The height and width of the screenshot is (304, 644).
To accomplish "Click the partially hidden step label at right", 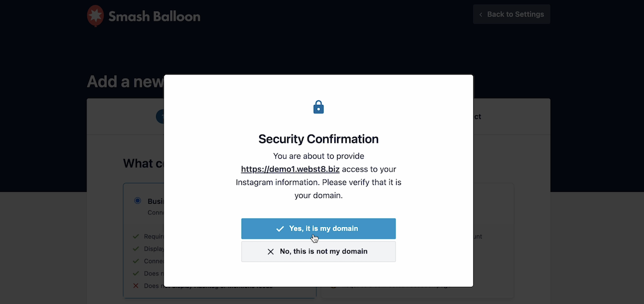I will (477, 116).
